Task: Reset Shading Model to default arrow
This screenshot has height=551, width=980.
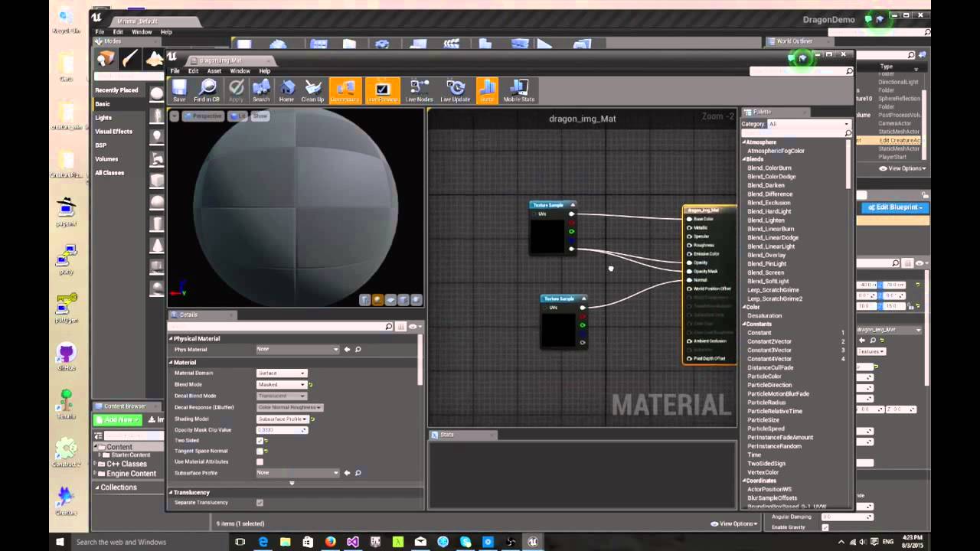Action: click(x=313, y=419)
